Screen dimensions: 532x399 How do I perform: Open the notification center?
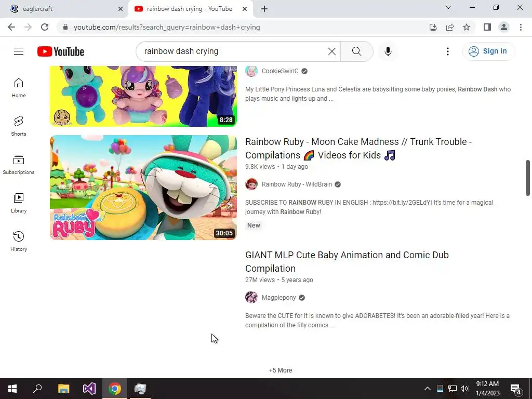point(516,389)
